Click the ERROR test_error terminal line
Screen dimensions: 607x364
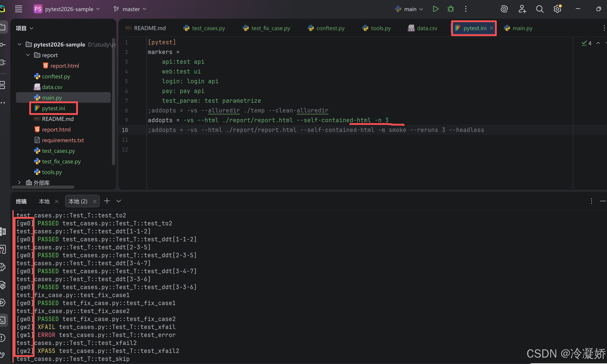tap(96, 335)
